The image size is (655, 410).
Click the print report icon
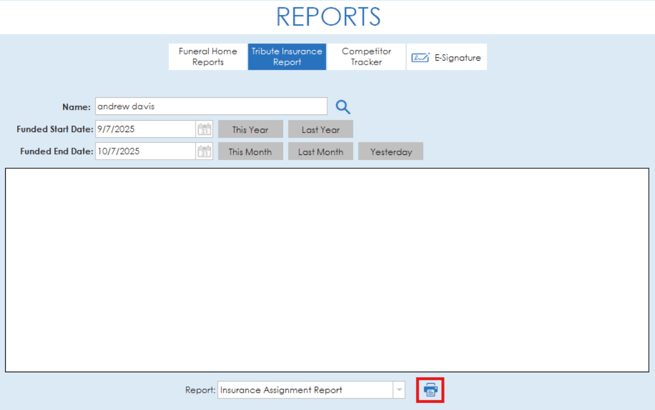pyautogui.click(x=430, y=390)
